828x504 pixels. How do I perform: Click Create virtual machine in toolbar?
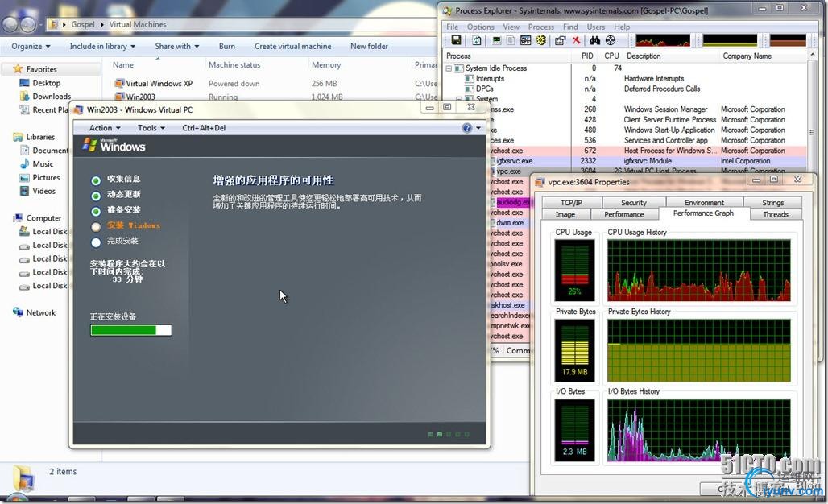pyautogui.click(x=292, y=47)
